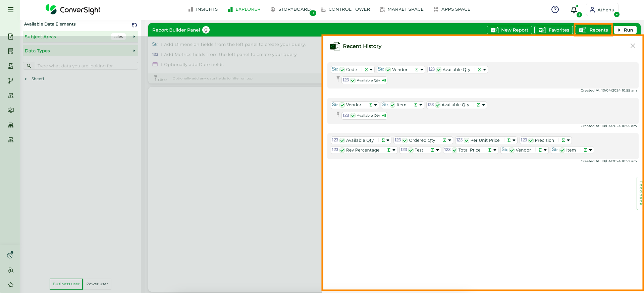Viewport: 644px width, 293px height.
Task: Open the hamburger menu
Action: tap(11, 10)
